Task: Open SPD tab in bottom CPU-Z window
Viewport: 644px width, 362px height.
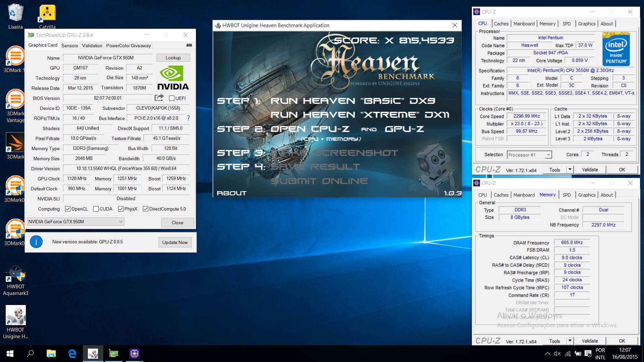Action: click(567, 195)
